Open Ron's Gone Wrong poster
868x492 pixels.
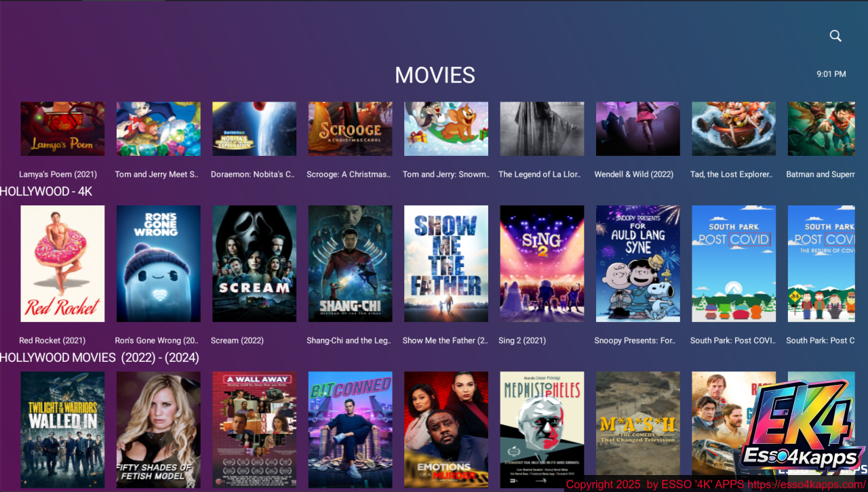(159, 264)
